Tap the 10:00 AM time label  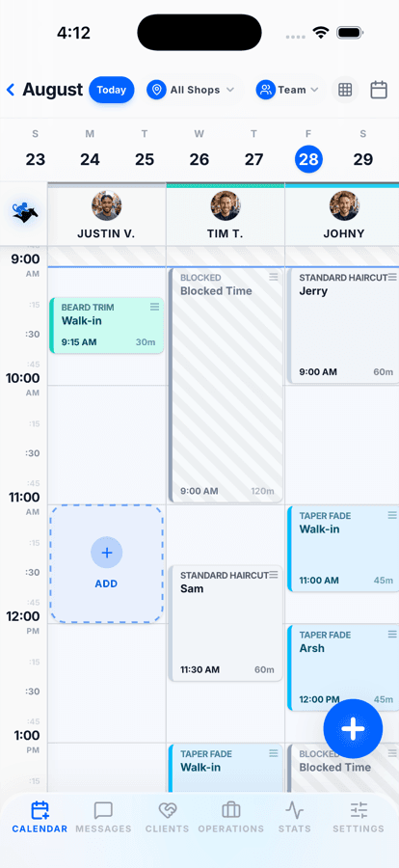tap(24, 384)
